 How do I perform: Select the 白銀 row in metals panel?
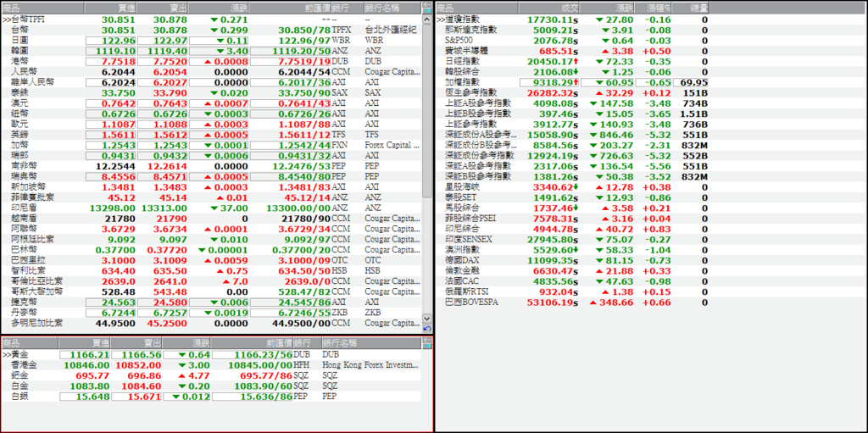[211, 397]
